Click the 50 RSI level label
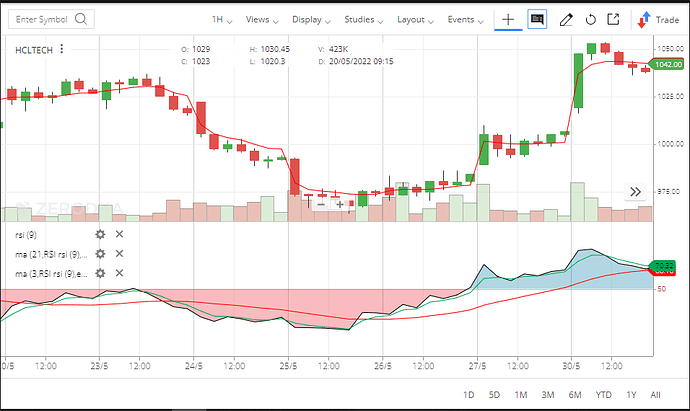690x411 pixels. point(661,289)
